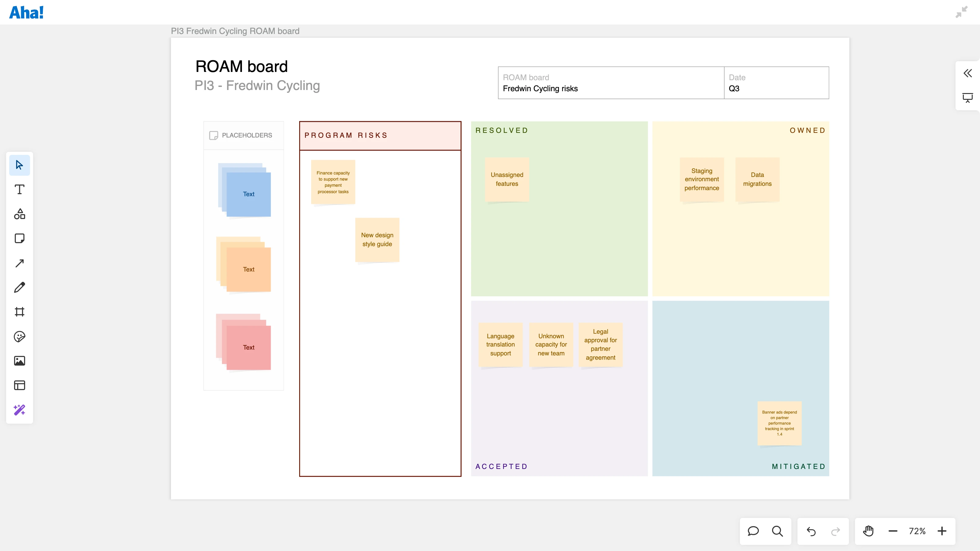Click the Aha! logo link
This screenshot has height=551, width=980.
click(x=26, y=13)
